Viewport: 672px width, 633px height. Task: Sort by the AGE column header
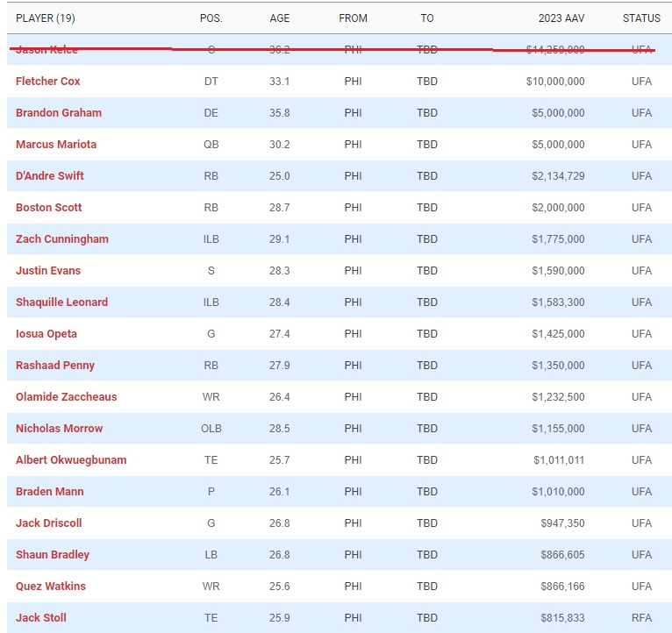pos(280,18)
